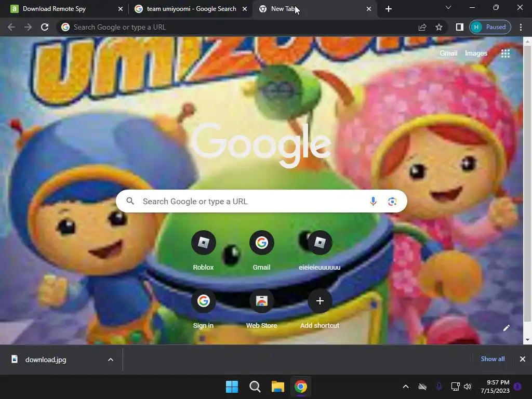Show hidden system tray icons
The width and height of the screenshot is (532, 399).
tap(405, 387)
